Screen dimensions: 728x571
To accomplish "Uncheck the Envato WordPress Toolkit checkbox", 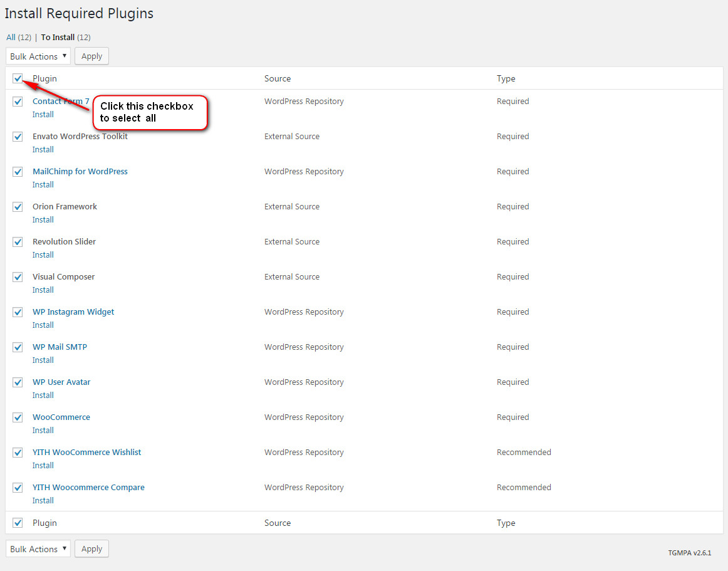I will coord(18,137).
